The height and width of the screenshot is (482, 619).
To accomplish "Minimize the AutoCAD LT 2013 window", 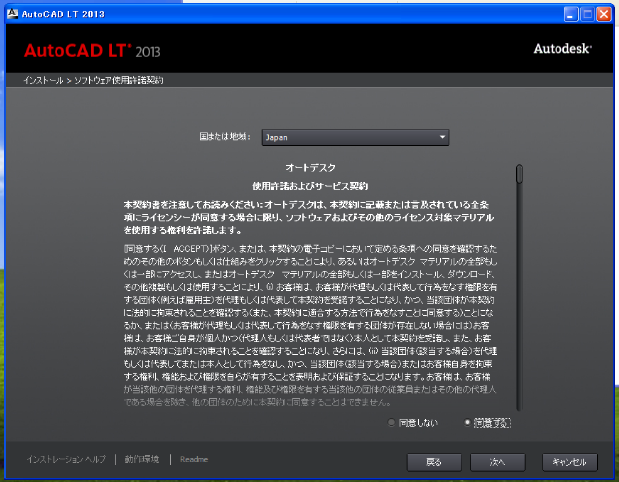I will pyautogui.click(x=570, y=14).
